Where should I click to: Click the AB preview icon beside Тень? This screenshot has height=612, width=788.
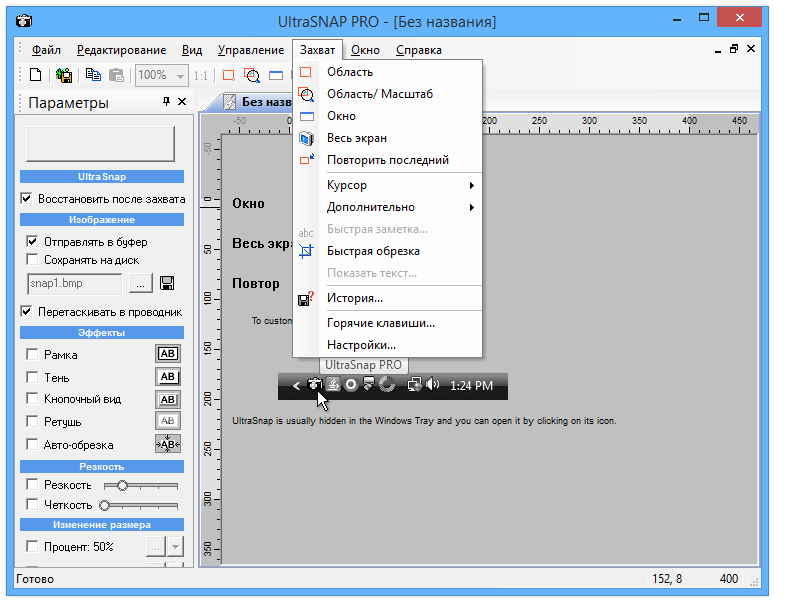[x=168, y=377]
